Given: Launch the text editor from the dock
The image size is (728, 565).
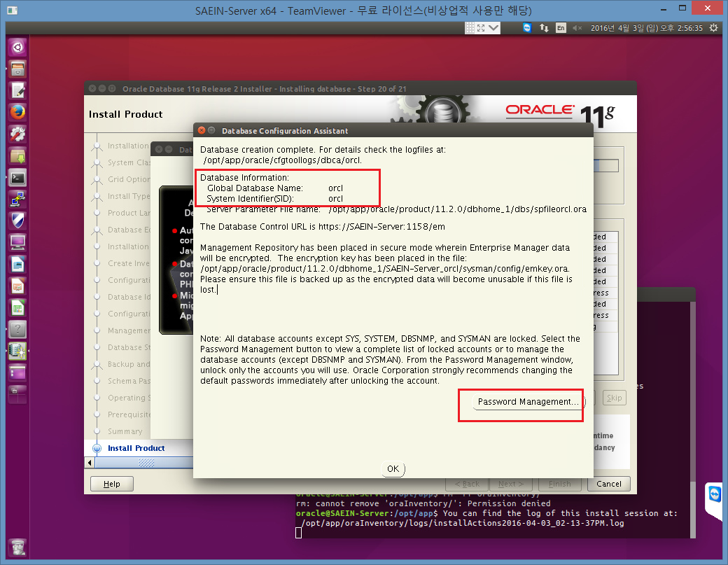Looking at the screenshot, I should (17, 91).
